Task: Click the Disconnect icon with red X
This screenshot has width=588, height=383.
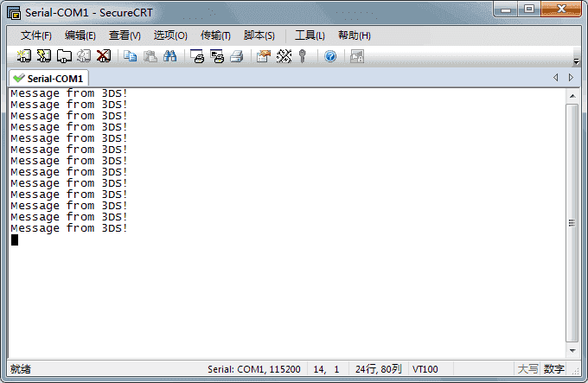Action: pos(104,56)
